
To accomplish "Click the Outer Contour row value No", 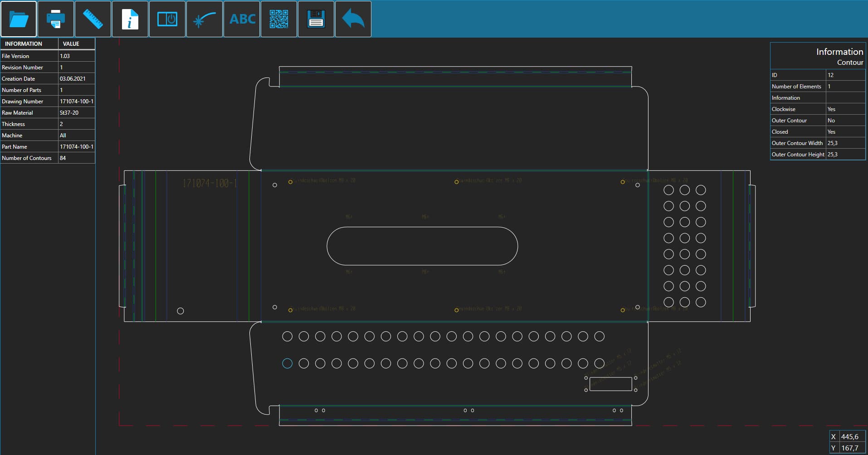I will 845,121.
